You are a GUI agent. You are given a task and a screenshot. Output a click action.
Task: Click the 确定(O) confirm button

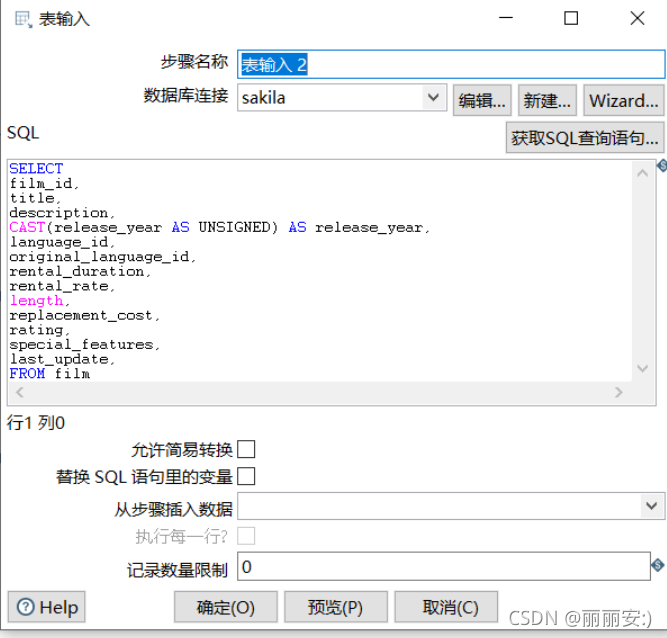click(225, 607)
